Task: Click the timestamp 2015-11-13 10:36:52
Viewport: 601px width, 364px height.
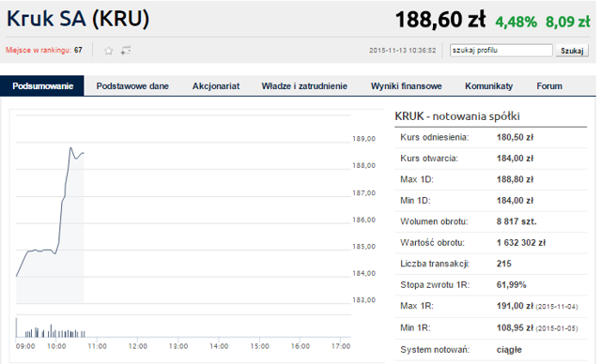Action: pos(403,50)
